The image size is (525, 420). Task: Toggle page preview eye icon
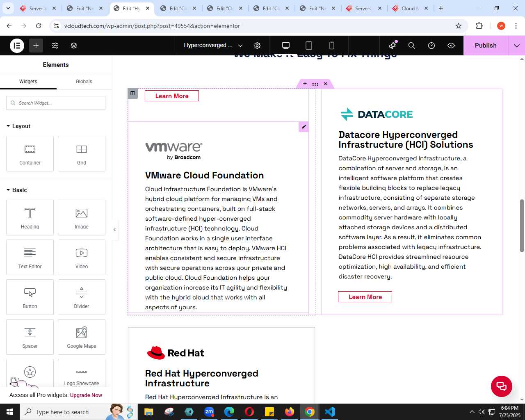click(x=451, y=46)
